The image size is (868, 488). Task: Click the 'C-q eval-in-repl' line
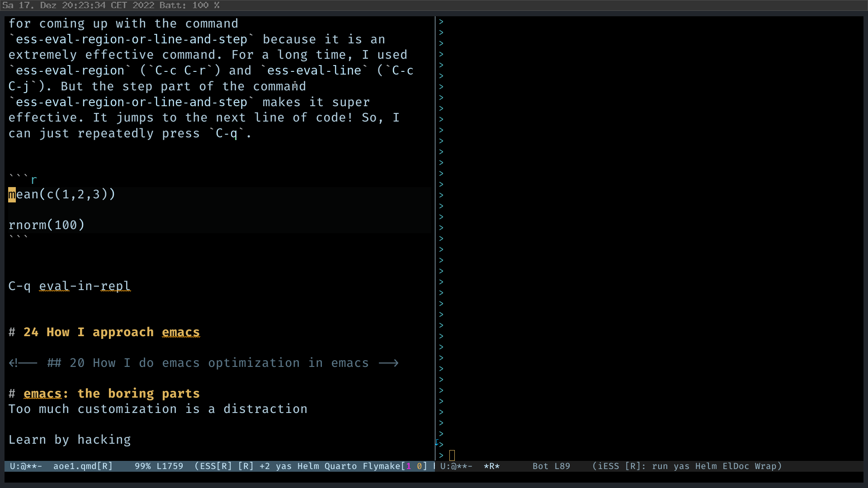pos(70,286)
